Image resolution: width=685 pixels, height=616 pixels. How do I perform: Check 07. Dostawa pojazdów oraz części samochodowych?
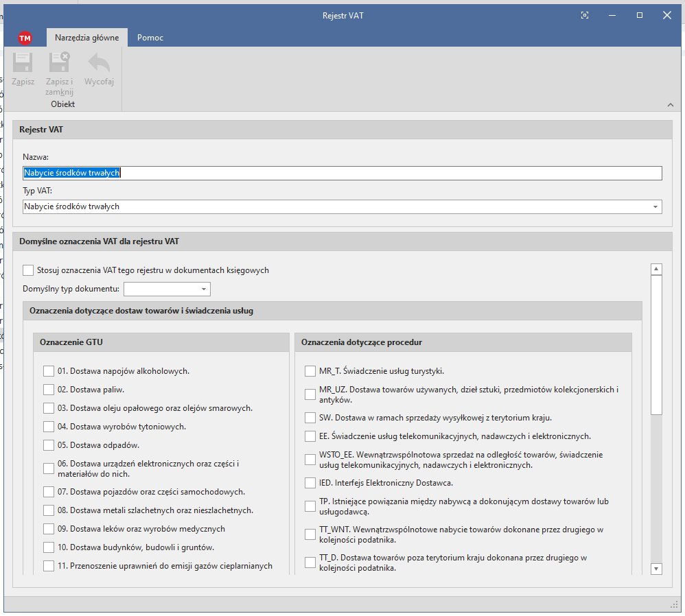click(x=48, y=492)
